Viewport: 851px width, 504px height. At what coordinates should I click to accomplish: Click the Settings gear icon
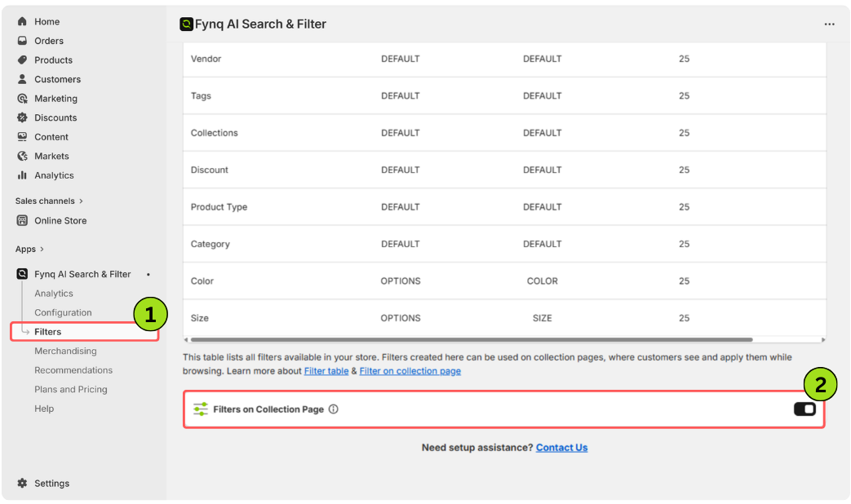coord(22,484)
